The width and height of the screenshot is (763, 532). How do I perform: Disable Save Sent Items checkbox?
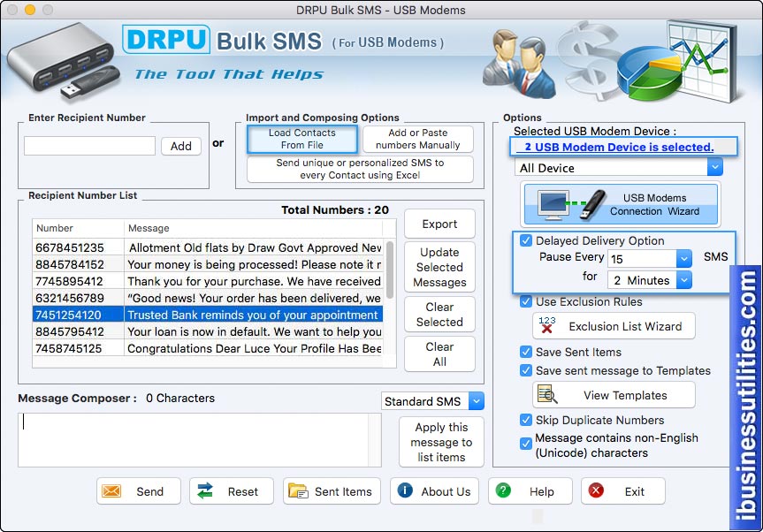(x=526, y=352)
